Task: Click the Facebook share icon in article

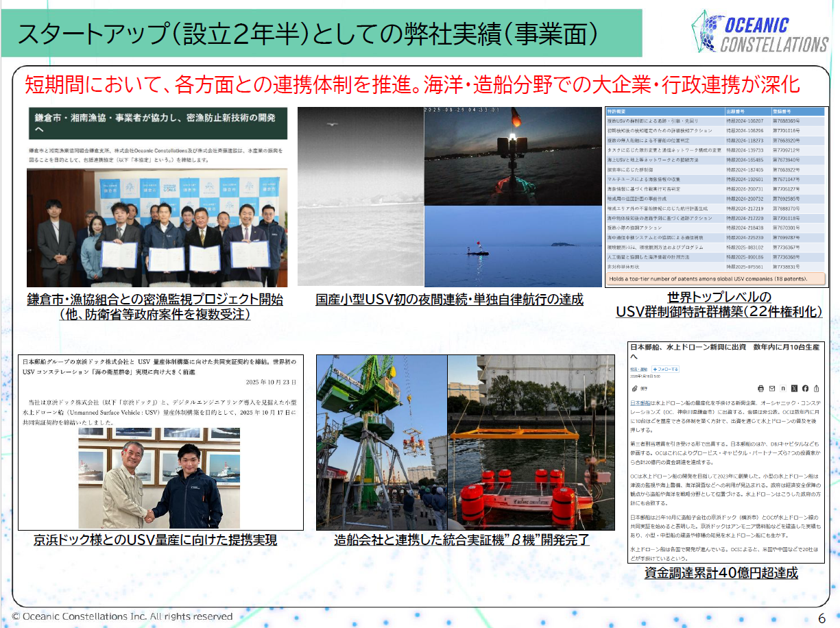Action: click(805, 389)
